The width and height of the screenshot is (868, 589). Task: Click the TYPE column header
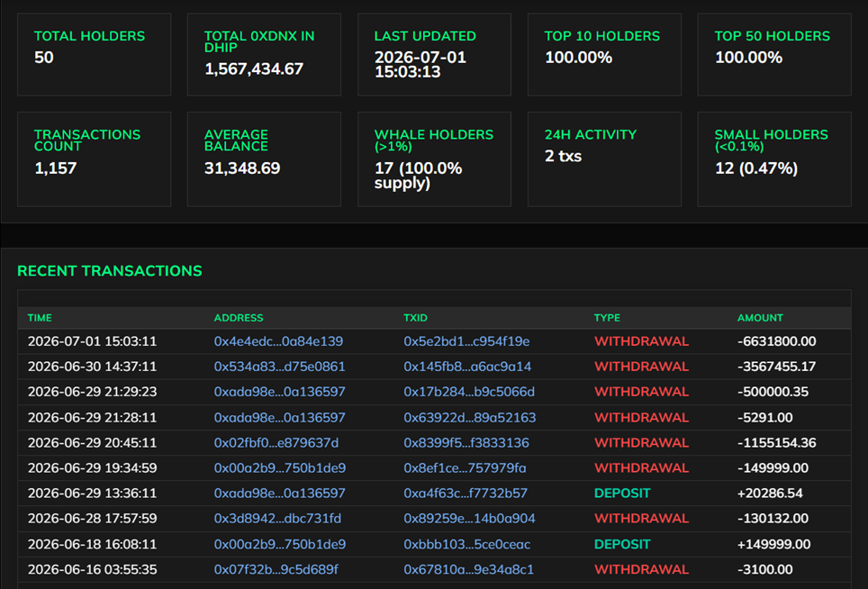click(x=607, y=318)
